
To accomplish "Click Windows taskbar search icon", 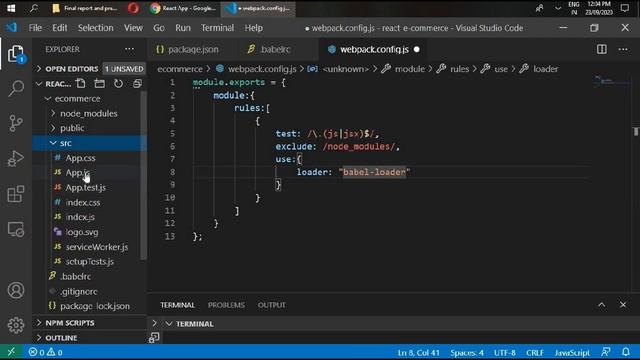I will tap(34, 8).
